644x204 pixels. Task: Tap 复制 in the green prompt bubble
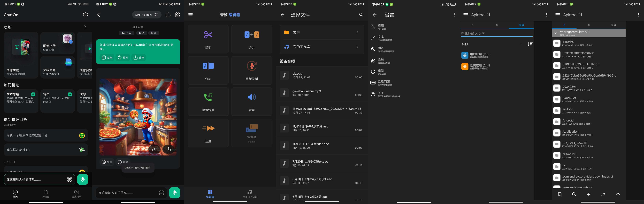click(x=107, y=58)
